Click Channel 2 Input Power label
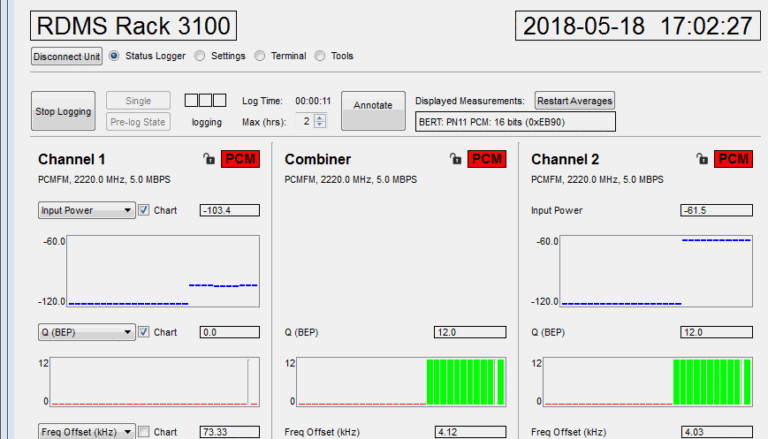 pyautogui.click(x=557, y=211)
